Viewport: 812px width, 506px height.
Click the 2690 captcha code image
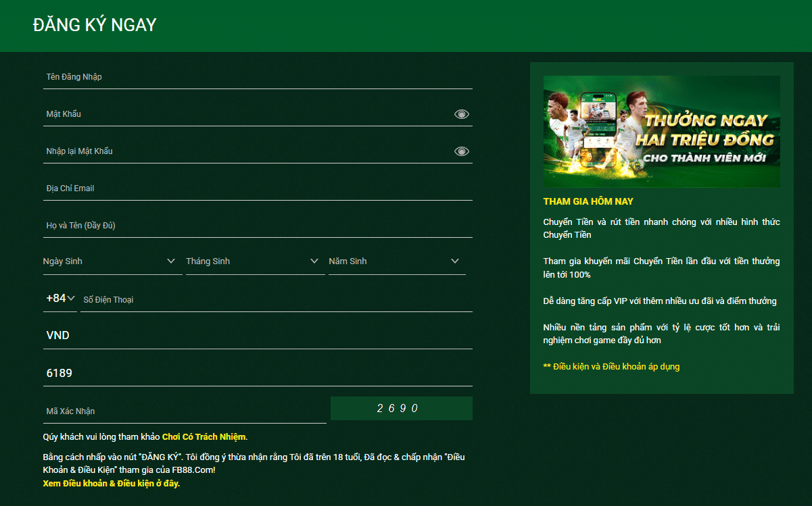[402, 408]
